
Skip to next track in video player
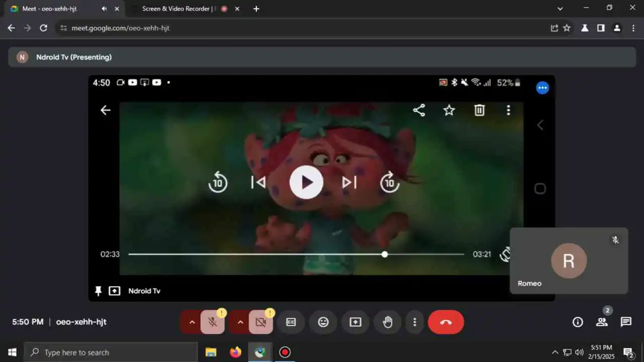(349, 182)
